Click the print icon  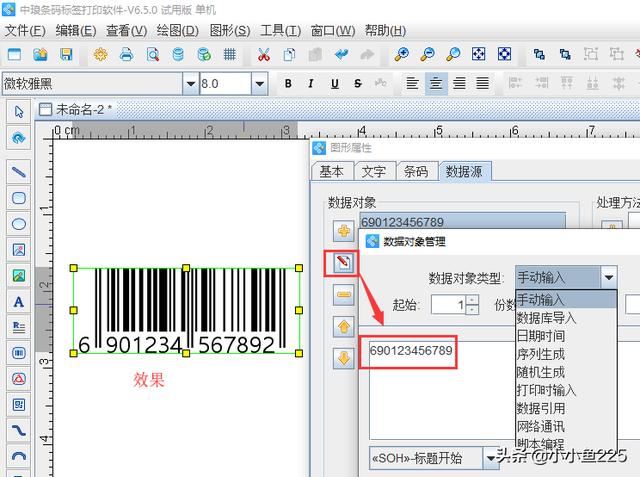tap(126, 54)
